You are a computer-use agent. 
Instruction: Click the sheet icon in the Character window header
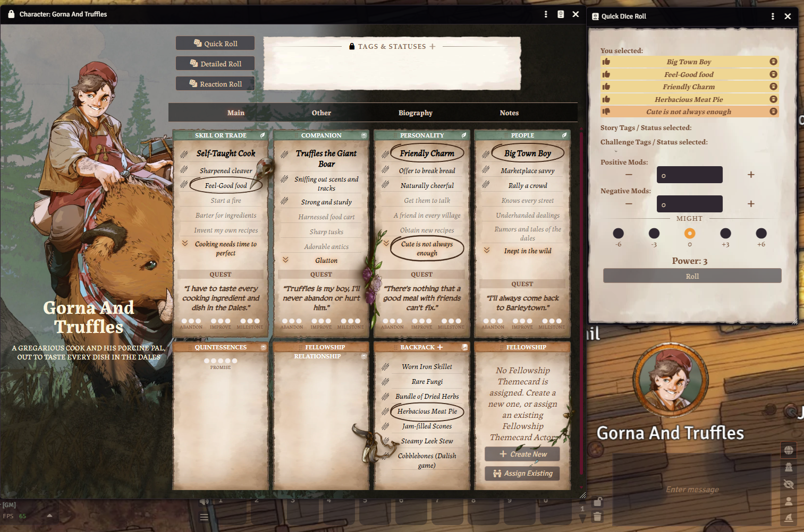(x=561, y=14)
